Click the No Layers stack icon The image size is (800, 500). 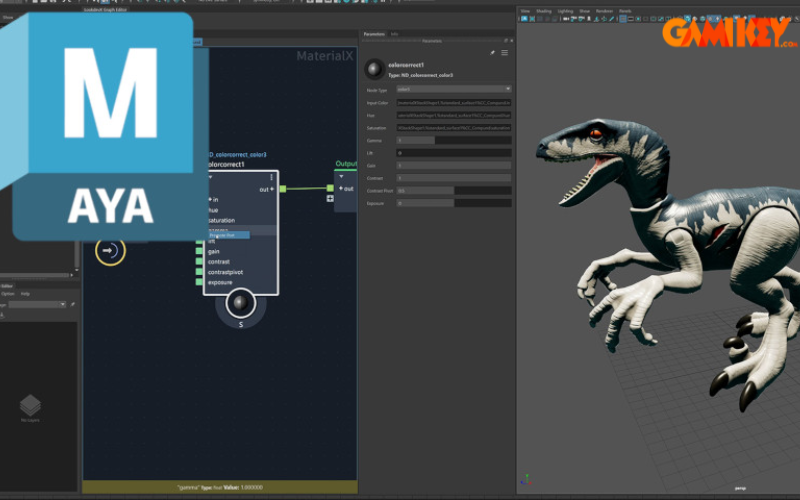pos(30,405)
